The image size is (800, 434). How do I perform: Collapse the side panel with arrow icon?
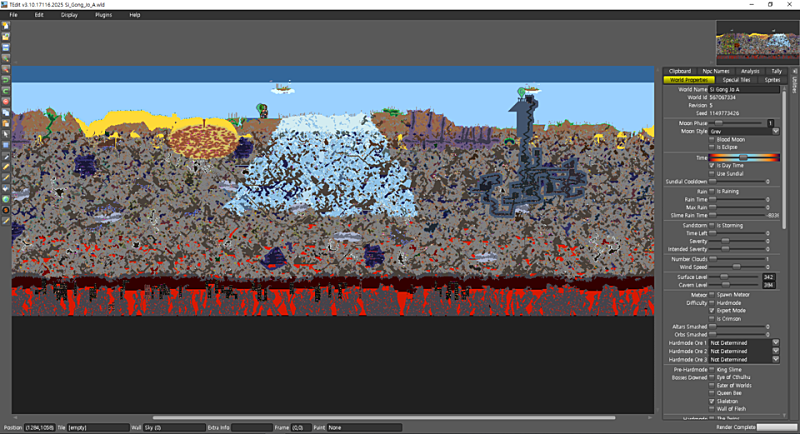tap(793, 71)
